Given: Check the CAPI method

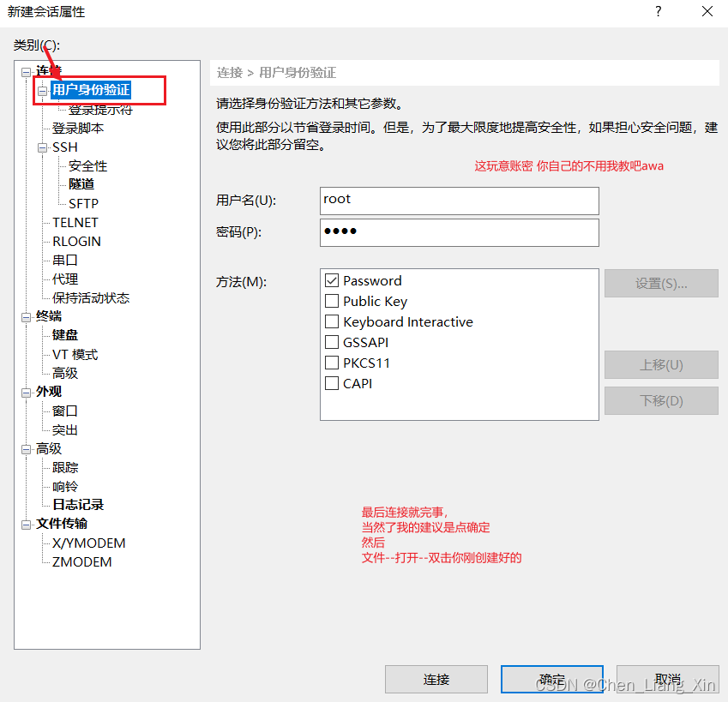Looking at the screenshot, I should point(333,383).
